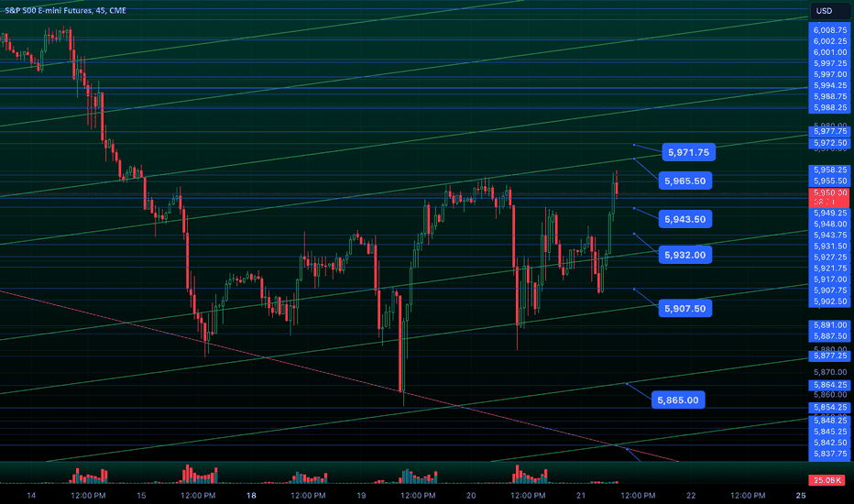Viewport: 854px width, 504px height.
Task: Select date 25 on the time axis
Action: pos(801,495)
